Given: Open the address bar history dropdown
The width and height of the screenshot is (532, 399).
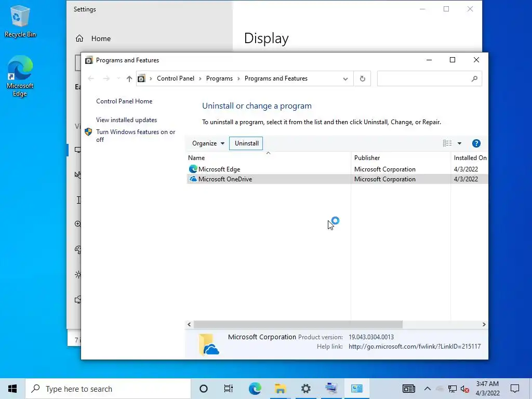Looking at the screenshot, I should 345,79.
